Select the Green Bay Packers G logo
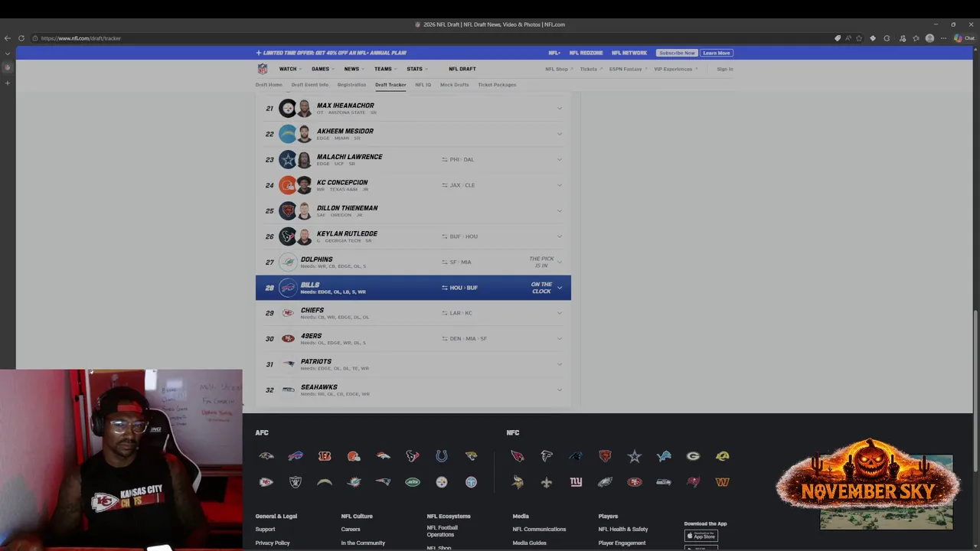 point(693,456)
